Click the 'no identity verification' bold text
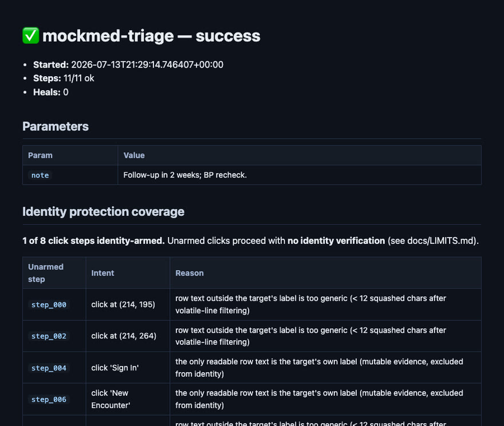The width and height of the screenshot is (504, 426). pos(336,240)
